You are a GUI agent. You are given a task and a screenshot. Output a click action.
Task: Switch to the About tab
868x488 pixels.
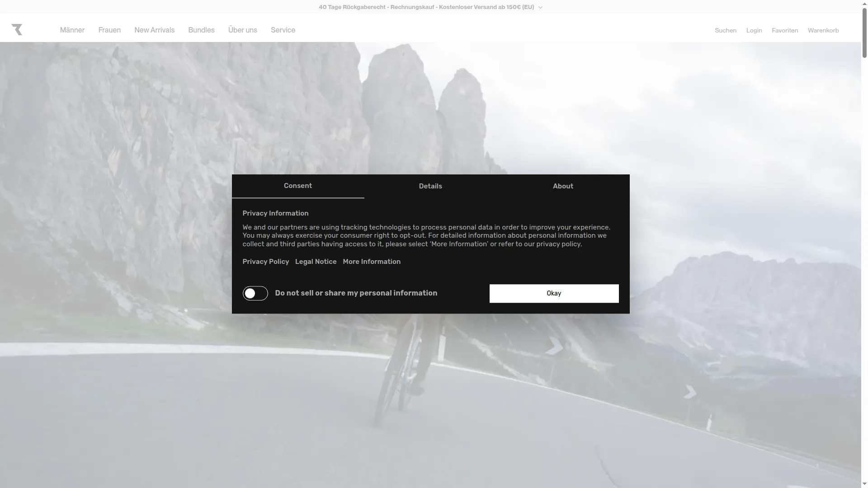563,186
